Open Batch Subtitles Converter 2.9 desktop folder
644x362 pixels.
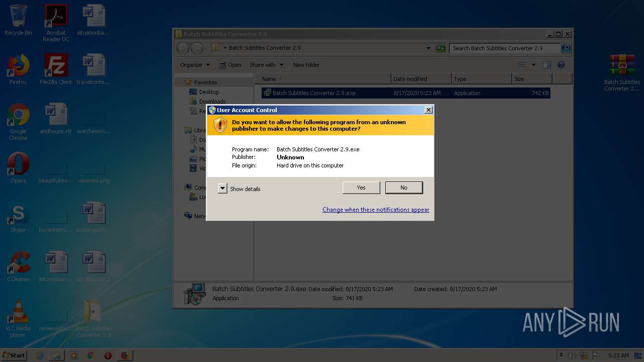[94, 319]
